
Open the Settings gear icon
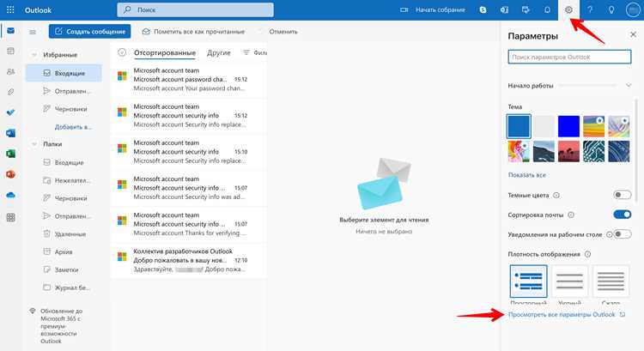click(568, 9)
